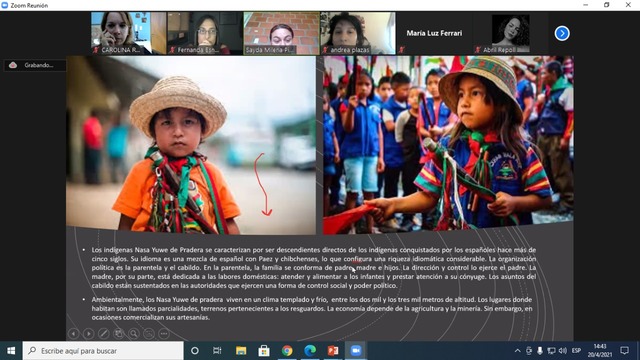Select Fernanda participant video thumbnail

(205, 33)
